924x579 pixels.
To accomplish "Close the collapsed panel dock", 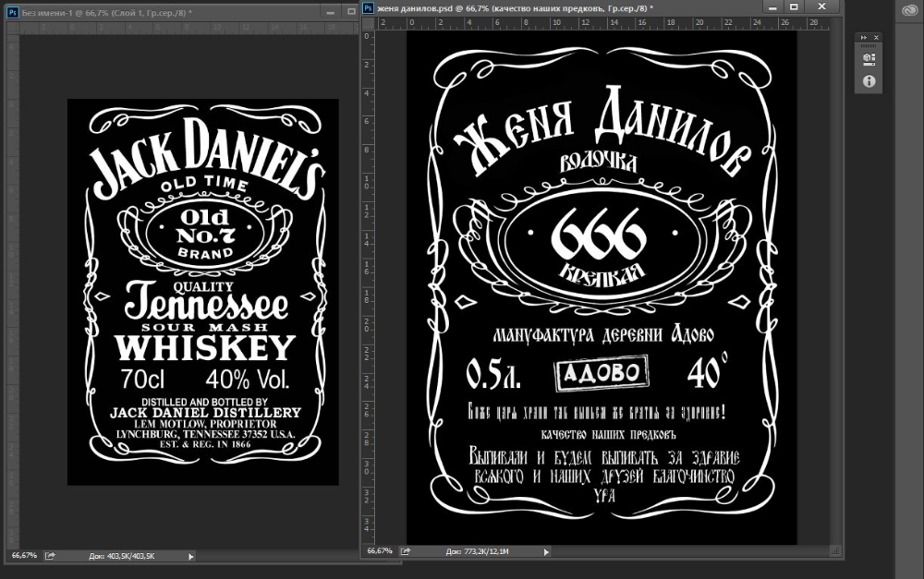I will pyautogui.click(x=875, y=37).
